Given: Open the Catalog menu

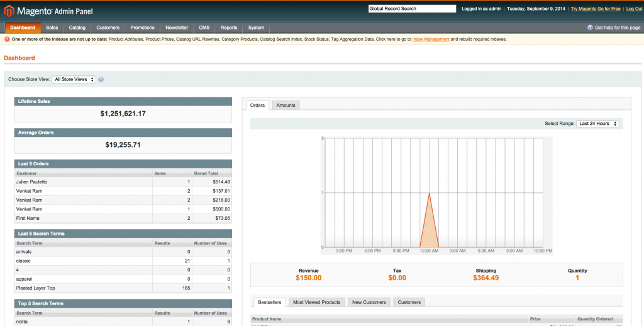Looking at the screenshot, I should 77,28.
